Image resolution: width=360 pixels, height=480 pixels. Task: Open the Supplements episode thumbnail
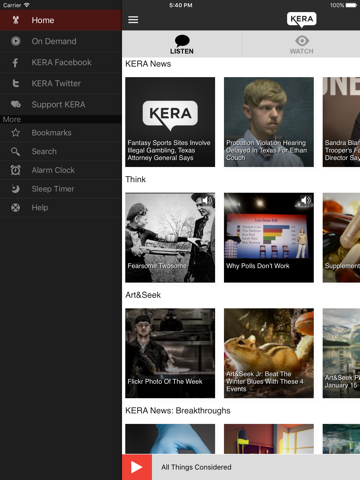coord(341,237)
